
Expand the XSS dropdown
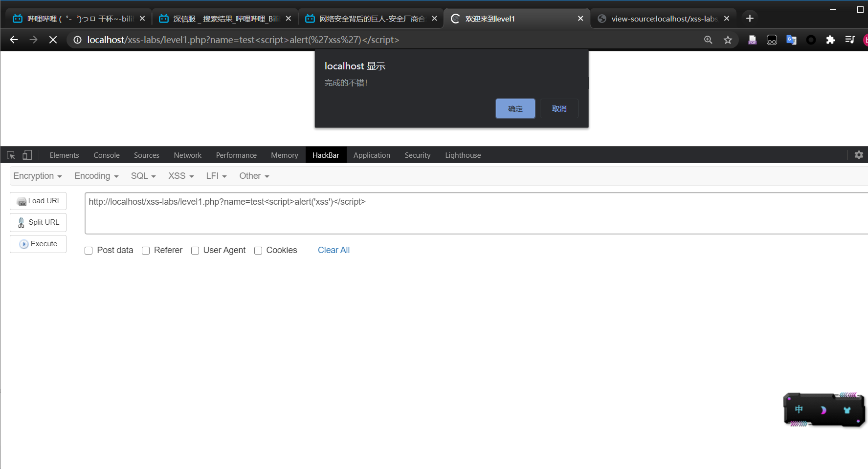181,176
